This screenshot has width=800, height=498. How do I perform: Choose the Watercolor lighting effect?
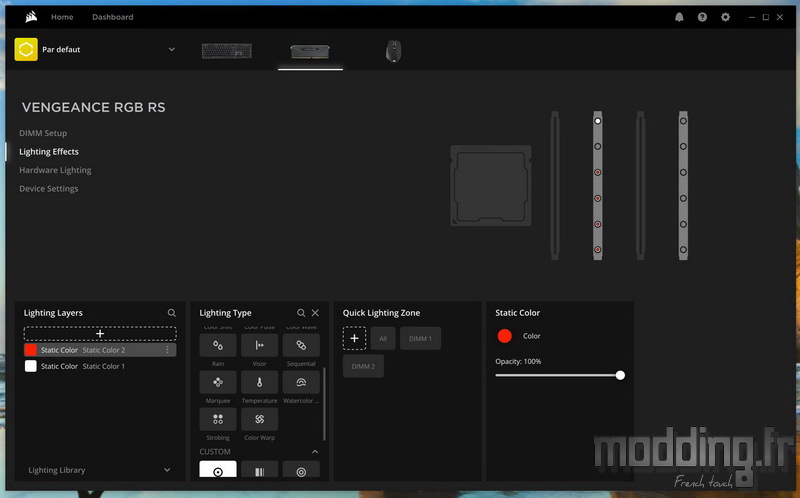[x=301, y=382]
